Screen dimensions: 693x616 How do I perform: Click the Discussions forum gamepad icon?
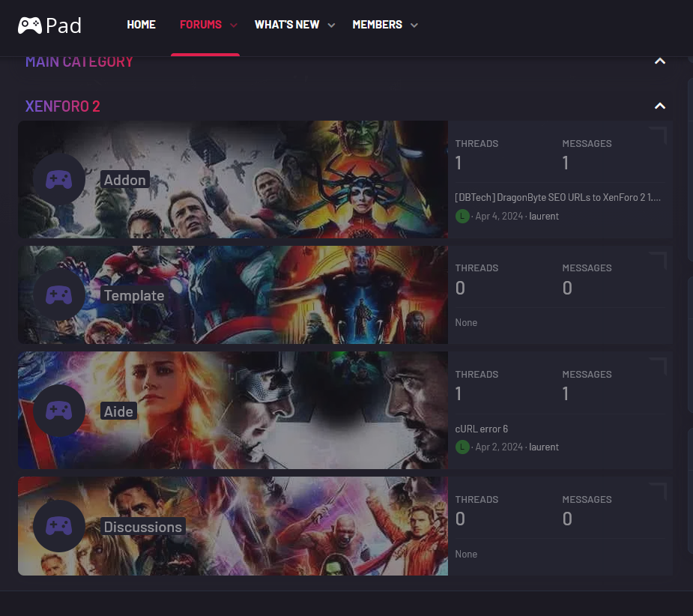pos(58,526)
